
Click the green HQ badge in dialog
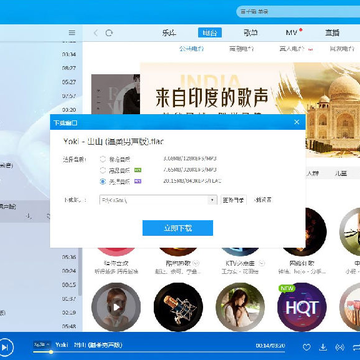click(x=138, y=170)
